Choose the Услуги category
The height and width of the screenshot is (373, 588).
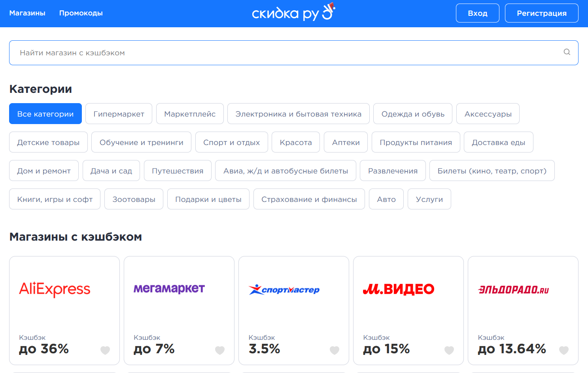(429, 199)
